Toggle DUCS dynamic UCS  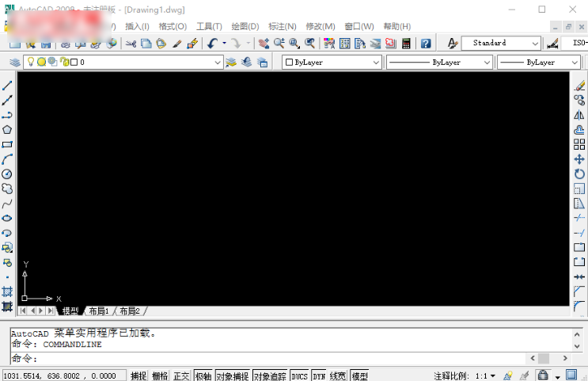coord(299,375)
